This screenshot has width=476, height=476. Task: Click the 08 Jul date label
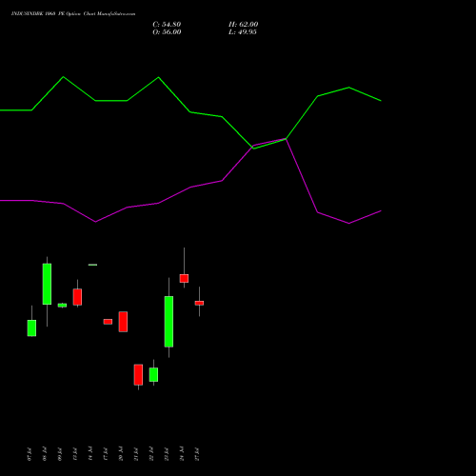tap(45, 454)
